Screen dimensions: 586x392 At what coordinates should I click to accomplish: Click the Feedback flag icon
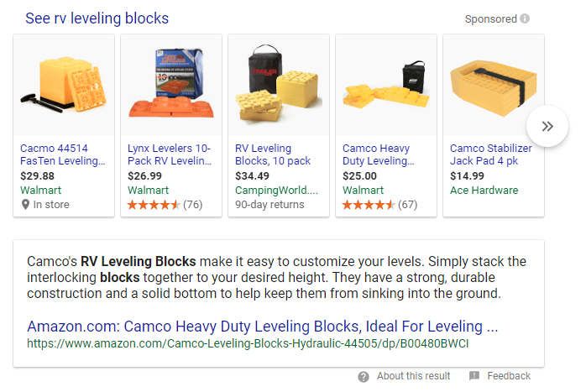(x=474, y=376)
